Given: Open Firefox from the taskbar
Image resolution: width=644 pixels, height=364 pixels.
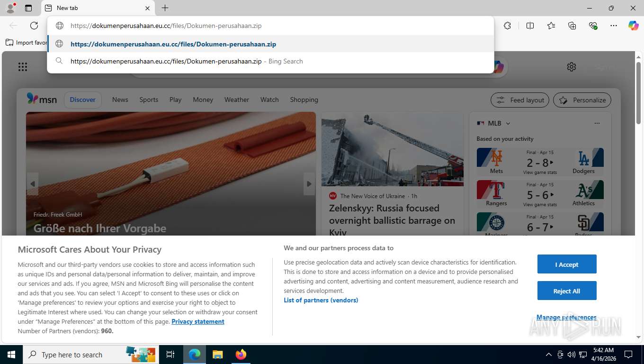Looking at the screenshot, I should pos(241,355).
